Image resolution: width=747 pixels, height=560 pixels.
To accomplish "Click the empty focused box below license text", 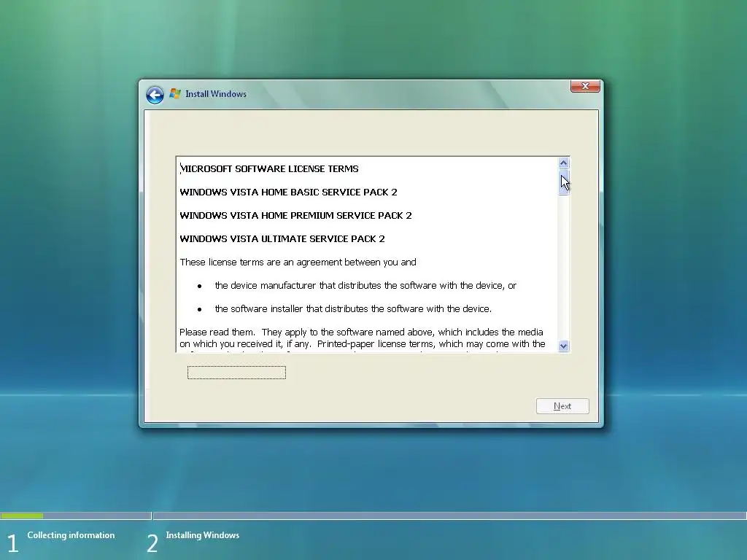I will [x=236, y=373].
